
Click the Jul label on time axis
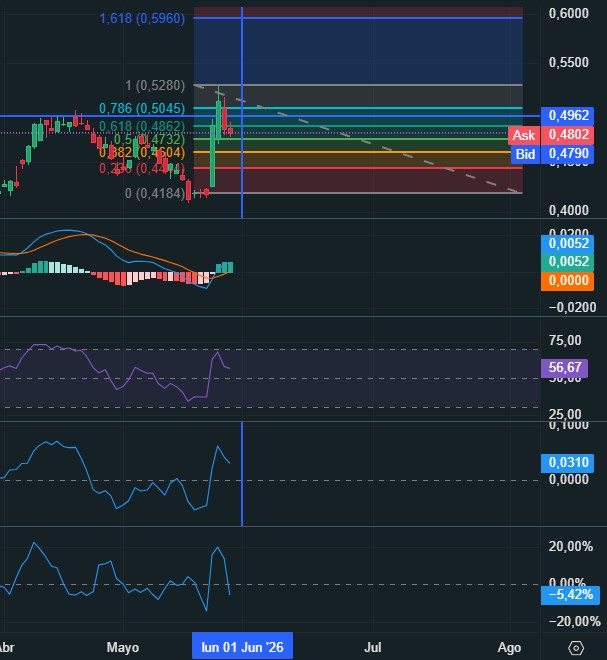(x=373, y=647)
